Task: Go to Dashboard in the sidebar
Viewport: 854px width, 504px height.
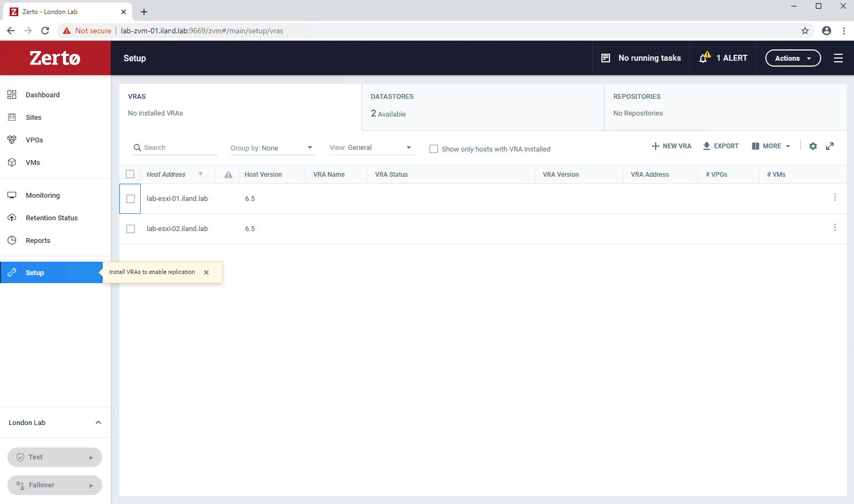Action: click(42, 95)
